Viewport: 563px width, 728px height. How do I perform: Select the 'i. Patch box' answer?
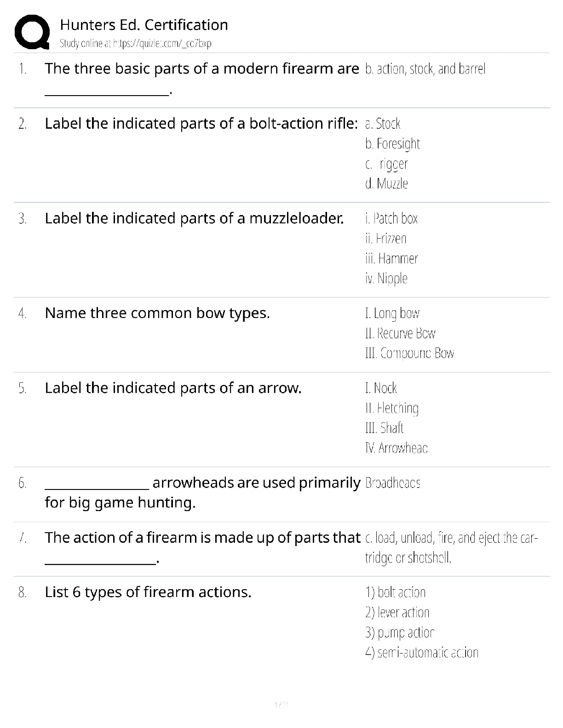pyautogui.click(x=391, y=218)
